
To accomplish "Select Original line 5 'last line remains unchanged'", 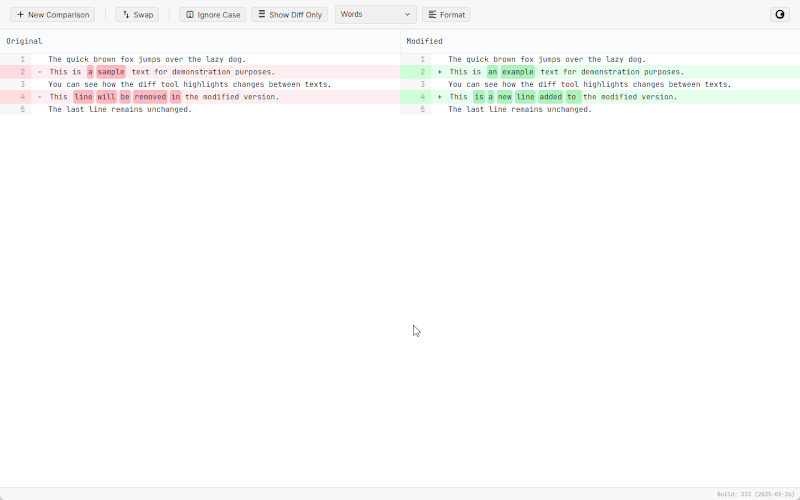I will (x=120, y=110).
